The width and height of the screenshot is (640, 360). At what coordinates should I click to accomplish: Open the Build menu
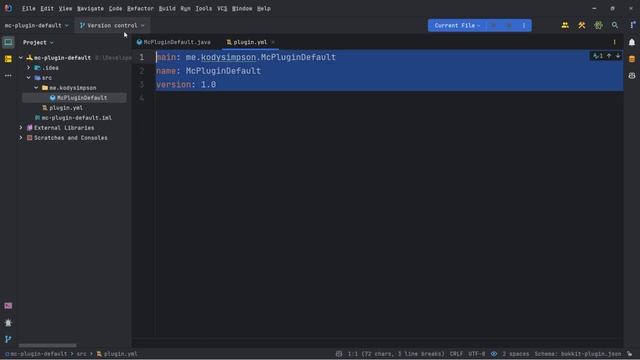[167, 8]
